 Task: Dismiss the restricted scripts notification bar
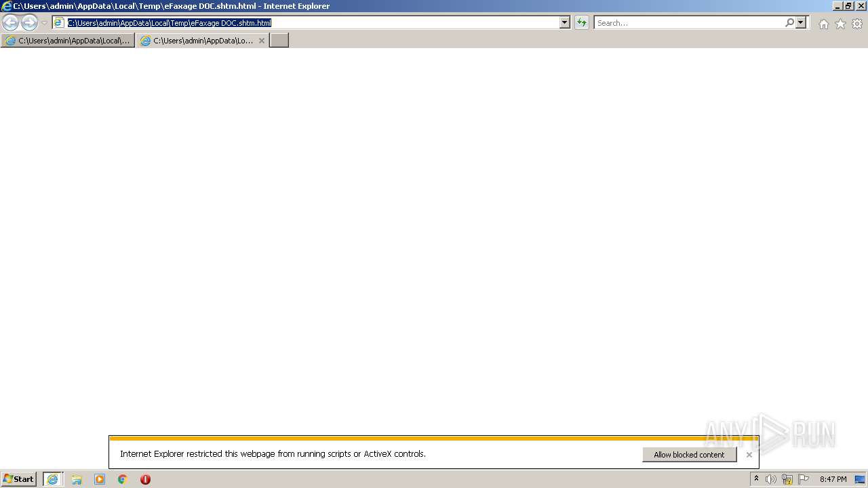pos(749,455)
